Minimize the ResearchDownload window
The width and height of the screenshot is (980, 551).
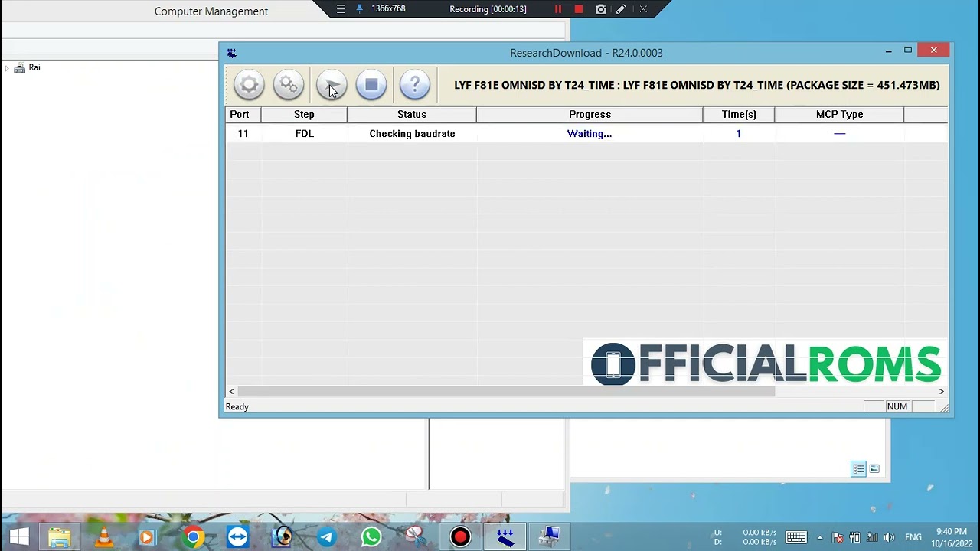tap(888, 51)
